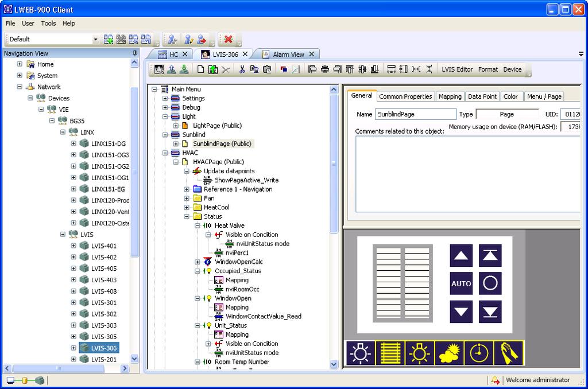
Task: Click the align top edges icon
Action: point(350,69)
